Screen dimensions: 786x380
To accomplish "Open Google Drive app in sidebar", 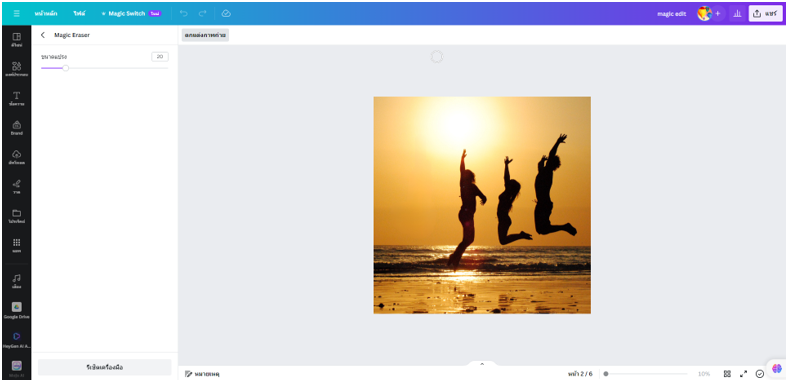I will (17, 310).
